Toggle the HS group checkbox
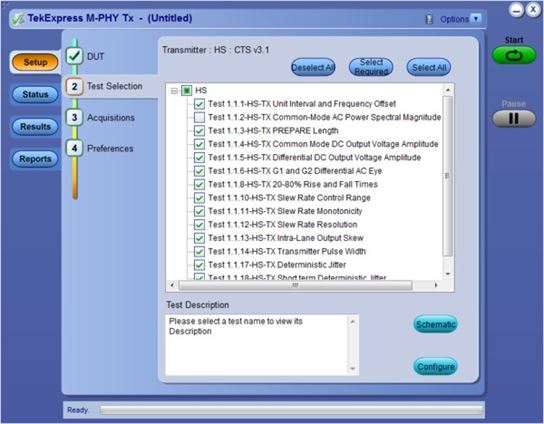Viewport: 544px width, 424px height. 187,91
